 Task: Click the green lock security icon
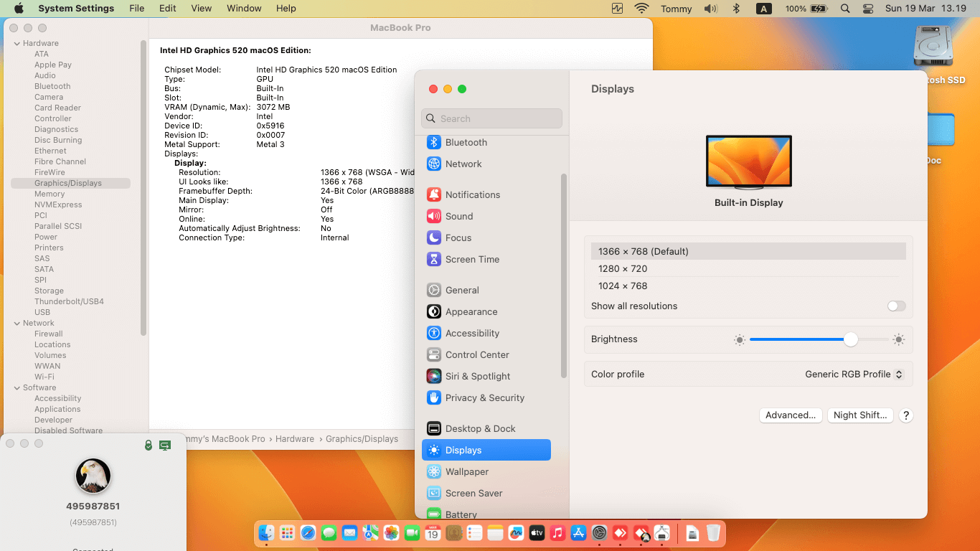(149, 446)
